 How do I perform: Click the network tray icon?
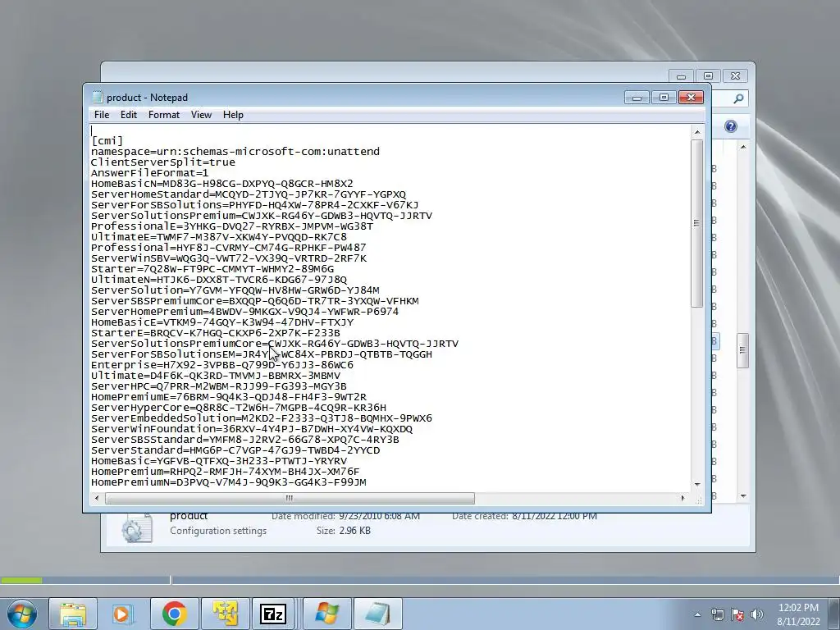tap(717, 614)
